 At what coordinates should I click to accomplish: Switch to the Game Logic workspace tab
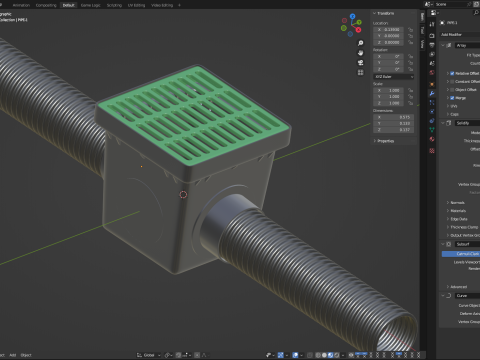[90, 5]
